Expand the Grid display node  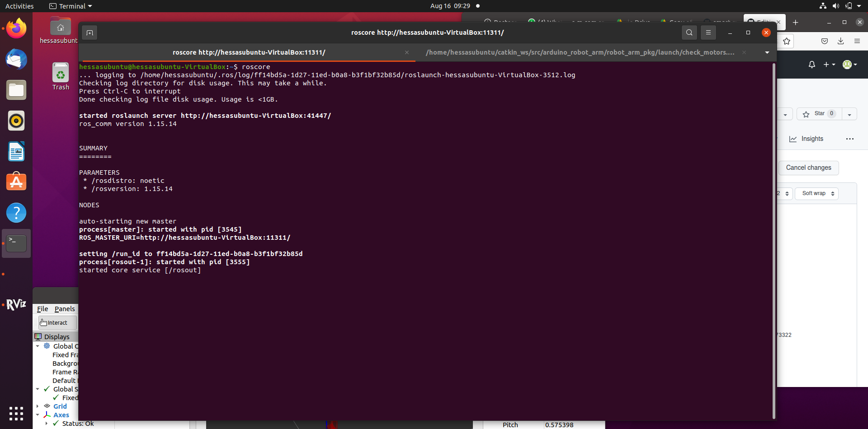38,406
